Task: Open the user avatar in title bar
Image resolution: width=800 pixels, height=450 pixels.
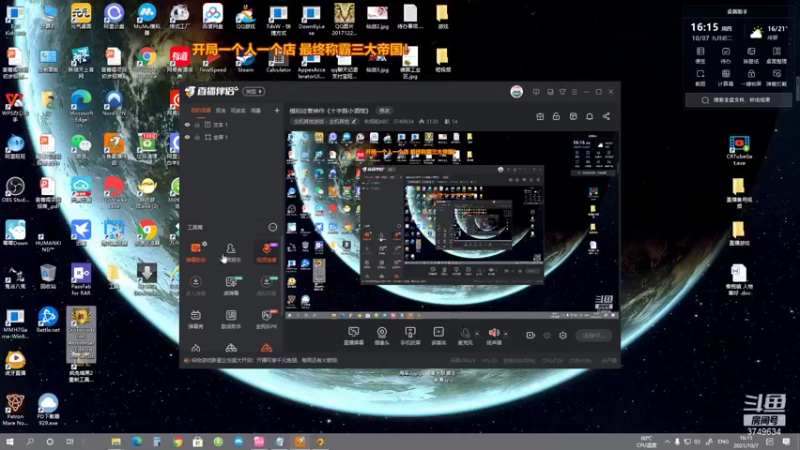Action: (x=516, y=92)
